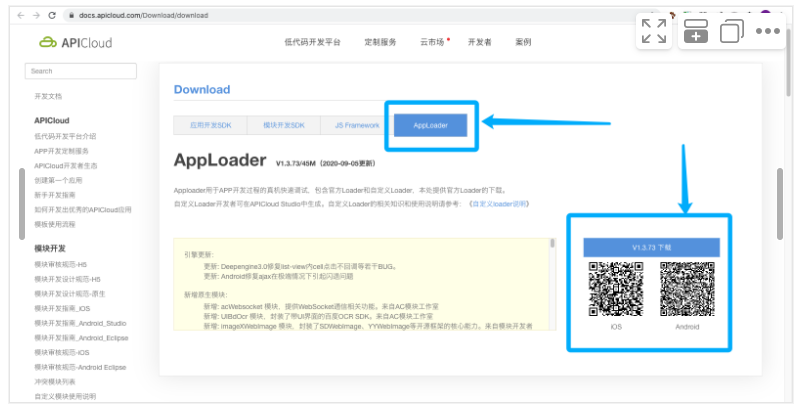Open the 案例 navigation item
This screenshot has height=411, width=804.
(523, 42)
